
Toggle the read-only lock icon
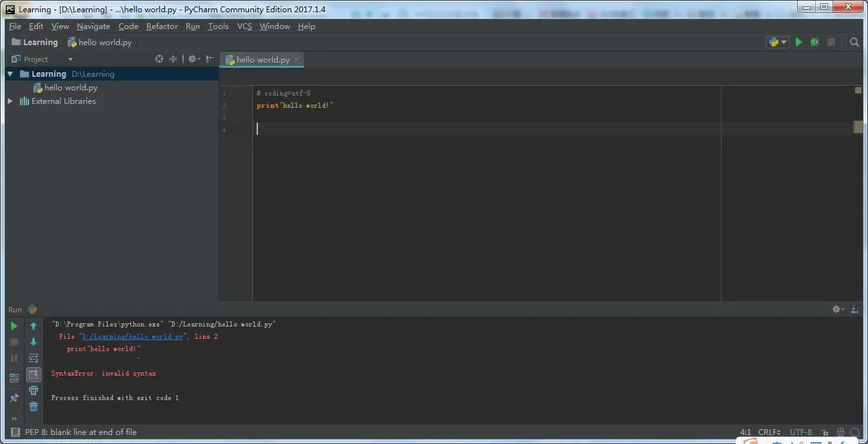click(825, 432)
